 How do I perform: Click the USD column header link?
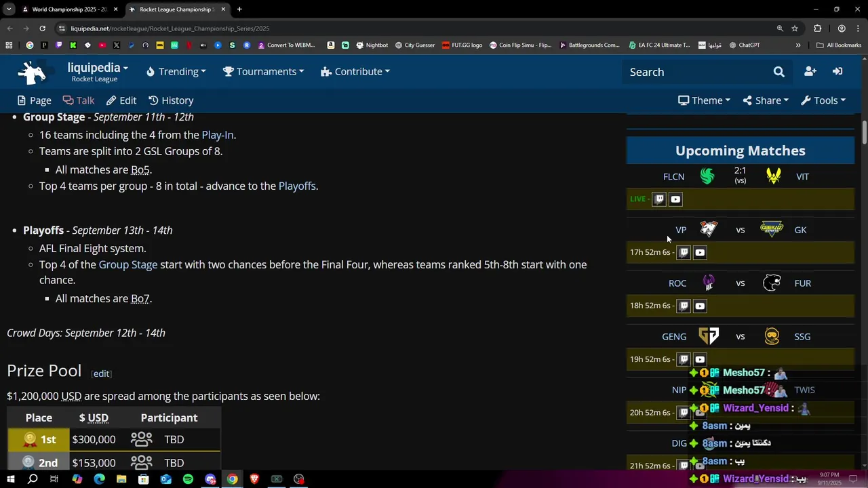(98, 418)
